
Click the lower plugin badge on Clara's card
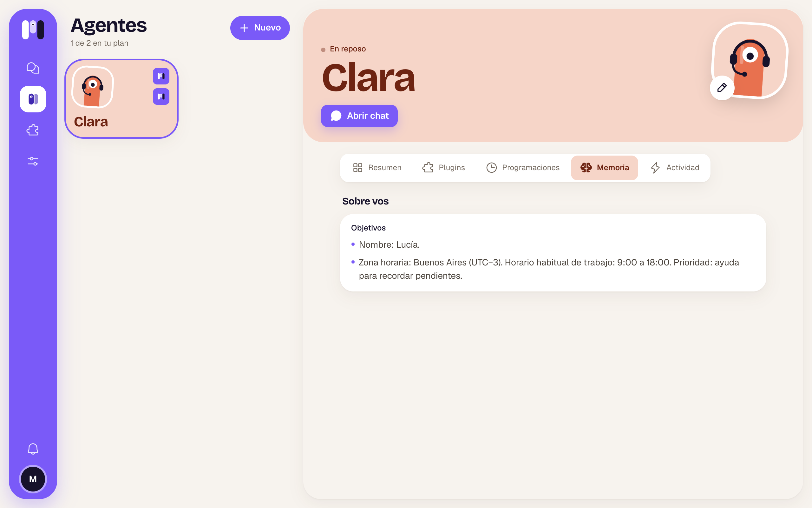(x=161, y=97)
